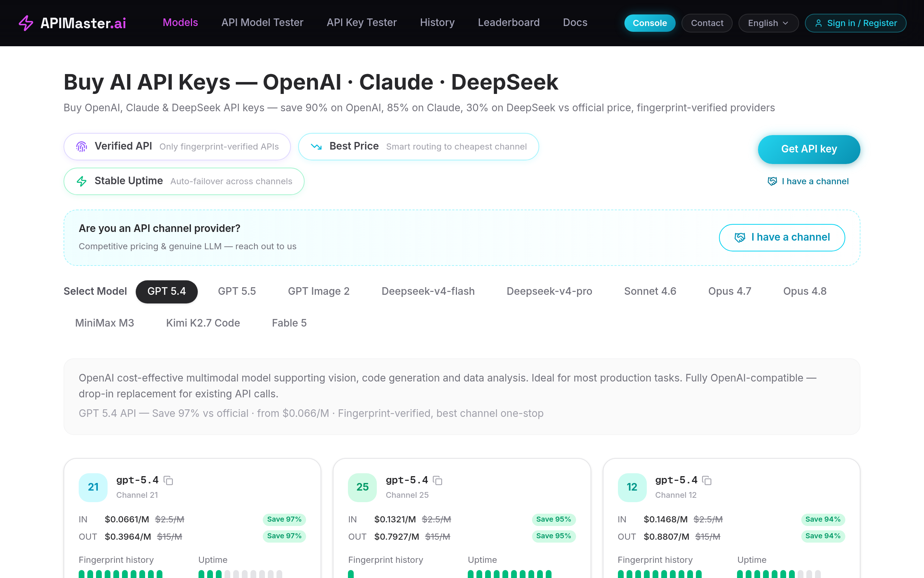924x578 pixels.
Task: Select the Sonnet 4.6 model
Action: pyautogui.click(x=650, y=291)
